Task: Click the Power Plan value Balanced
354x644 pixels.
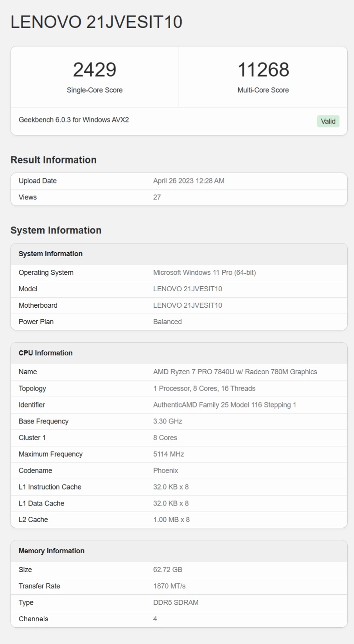Action: (167, 322)
